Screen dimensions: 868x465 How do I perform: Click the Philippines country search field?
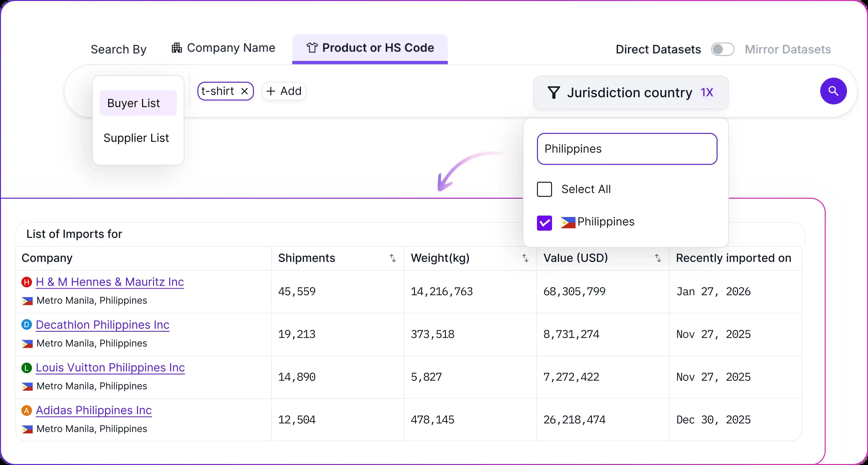pos(627,149)
